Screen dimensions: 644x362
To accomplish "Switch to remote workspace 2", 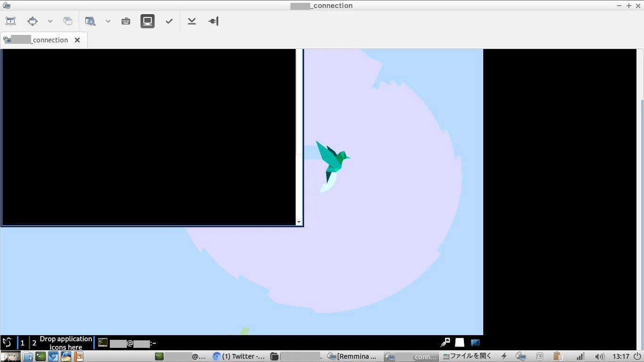I will point(34,343).
